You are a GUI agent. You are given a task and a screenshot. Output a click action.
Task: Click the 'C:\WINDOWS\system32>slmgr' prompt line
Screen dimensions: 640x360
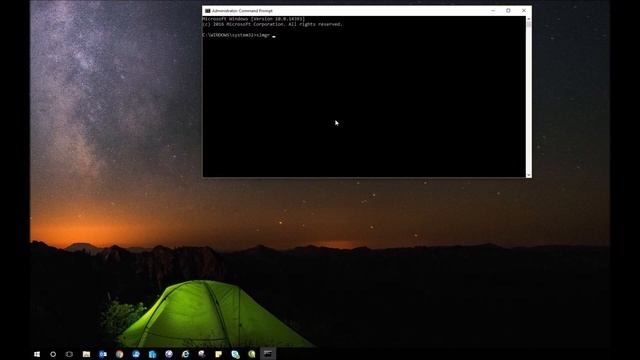click(x=236, y=36)
